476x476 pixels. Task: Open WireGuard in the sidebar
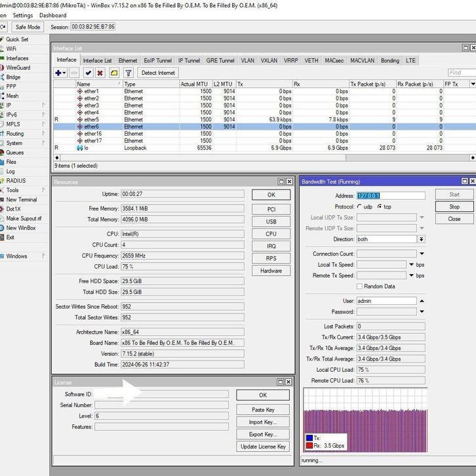(18, 68)
